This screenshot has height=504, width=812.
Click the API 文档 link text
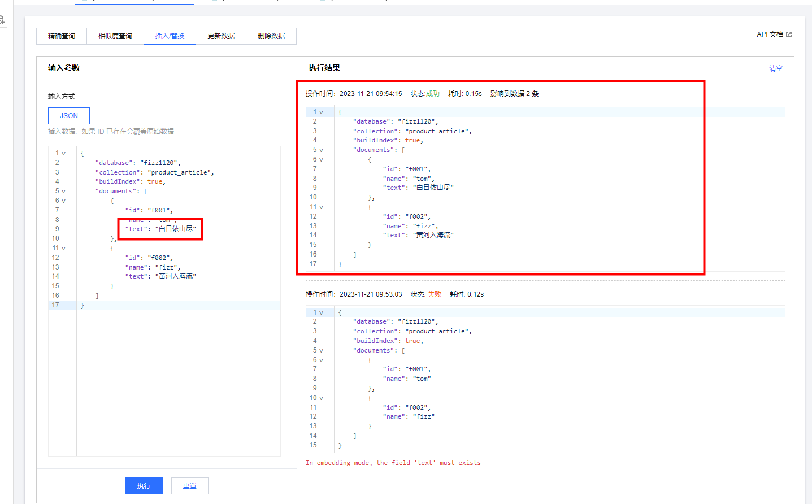[x=770, y=34]
